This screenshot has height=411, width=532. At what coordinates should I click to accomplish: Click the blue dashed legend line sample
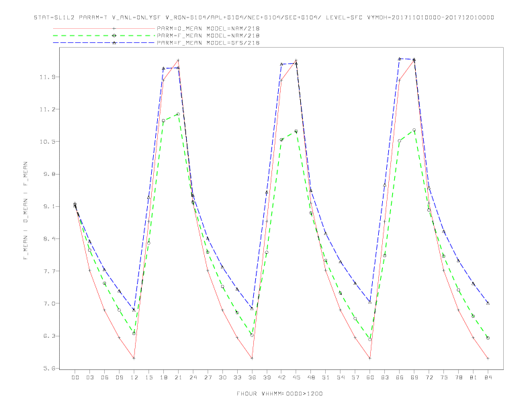coord(104,43)
